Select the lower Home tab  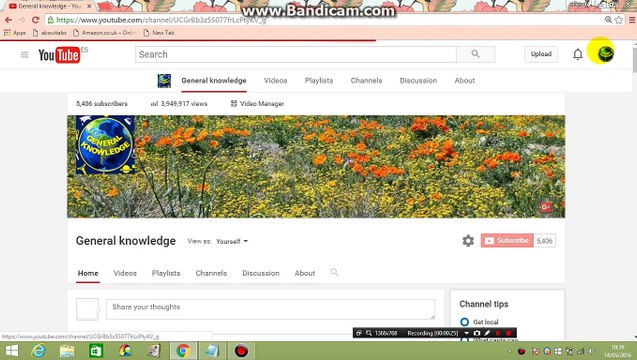click(88, 273)
